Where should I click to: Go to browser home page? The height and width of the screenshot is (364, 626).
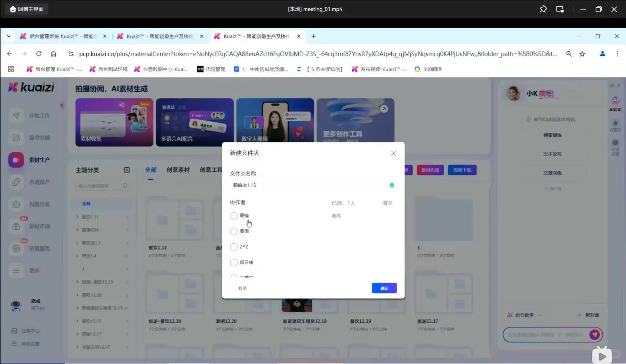[53, 54]
